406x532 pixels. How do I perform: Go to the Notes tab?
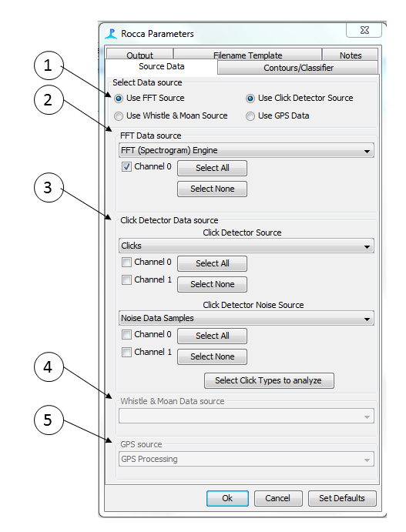351,55
